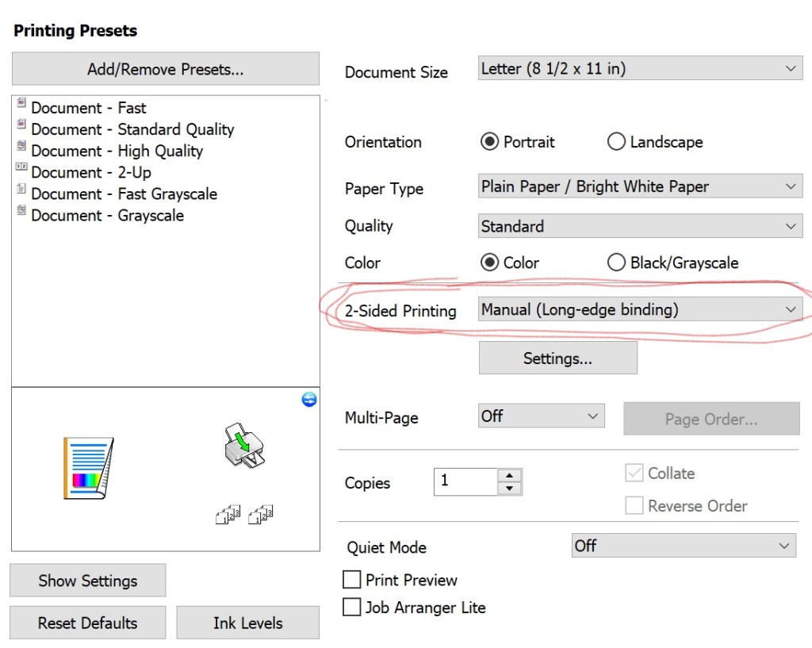
Task: Click the blue horizontal-arrows icon above the preview
Action: (308, 399)
